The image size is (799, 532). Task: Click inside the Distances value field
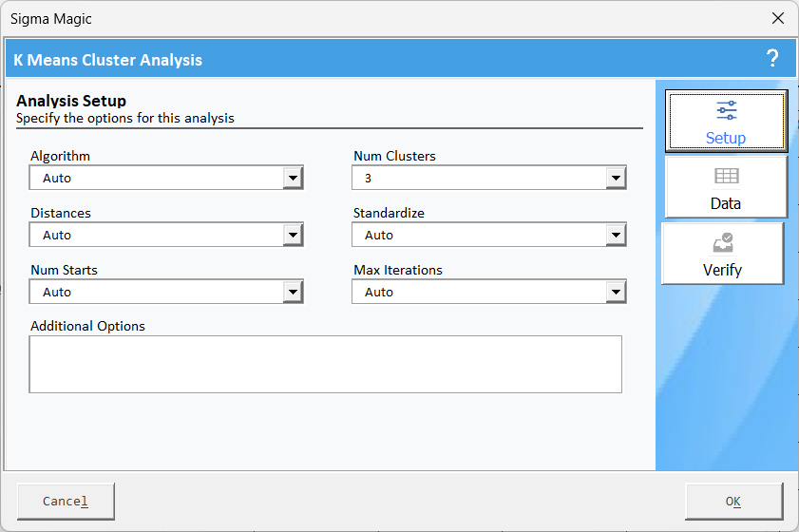click(x=157, y=236)
